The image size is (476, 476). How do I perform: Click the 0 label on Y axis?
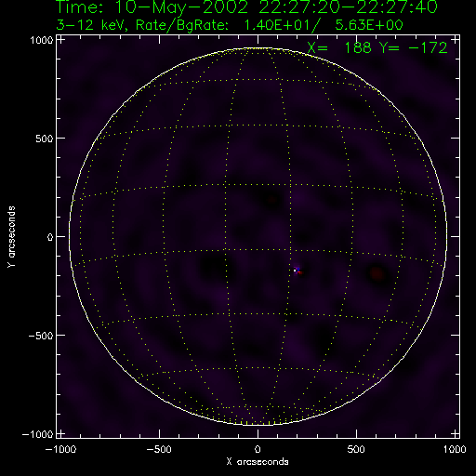click(50, 237)
